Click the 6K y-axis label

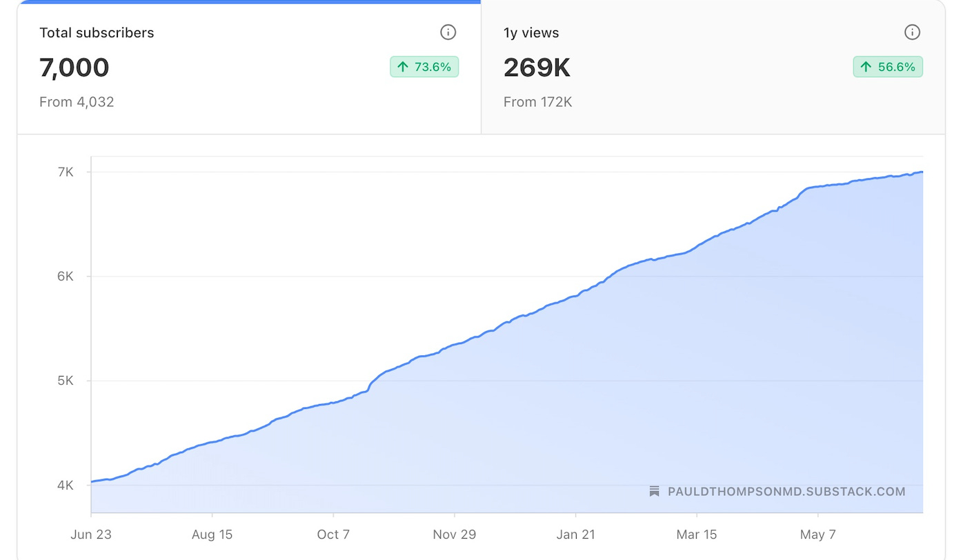pos(66,277)
